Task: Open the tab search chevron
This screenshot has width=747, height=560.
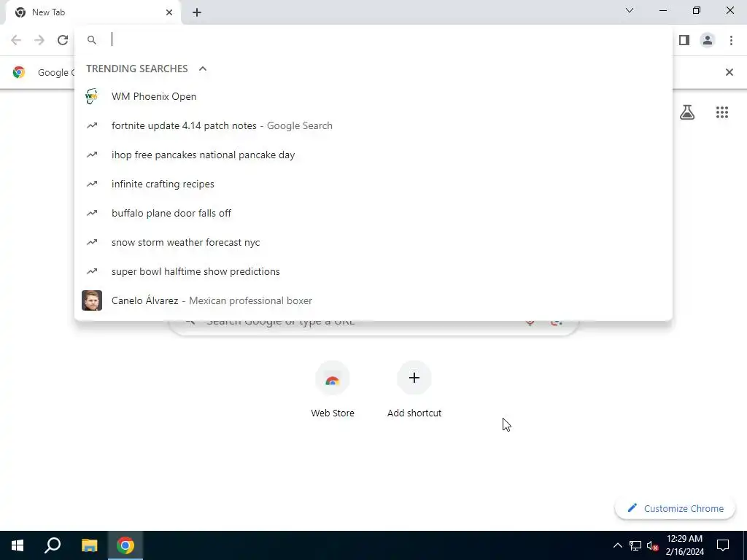Action: 630,10
